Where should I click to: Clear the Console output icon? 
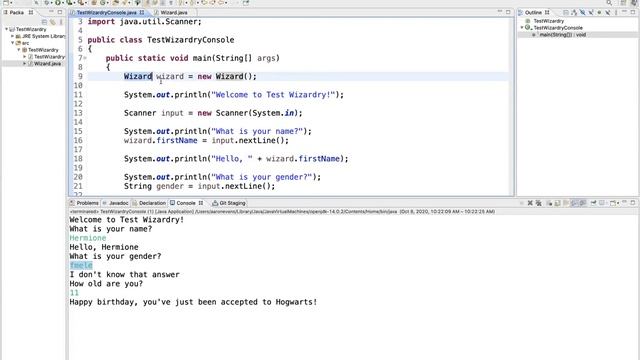tap(550, 203)
